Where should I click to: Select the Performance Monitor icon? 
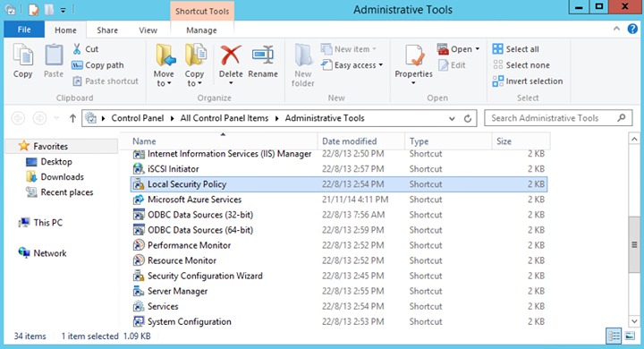[x=139, y=245]
